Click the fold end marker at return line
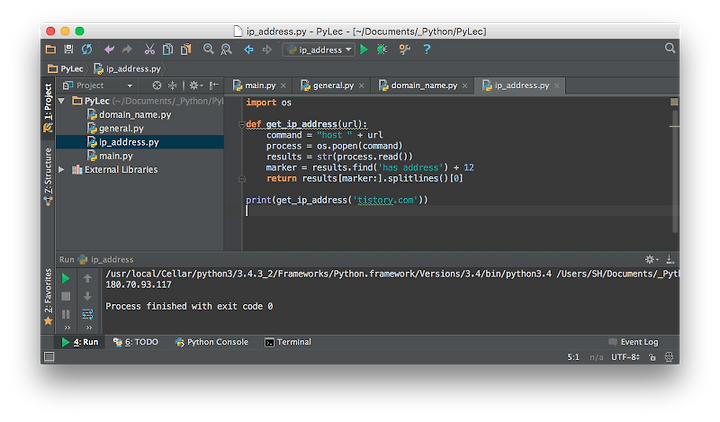The image size is (720, 422). (242, 179)
